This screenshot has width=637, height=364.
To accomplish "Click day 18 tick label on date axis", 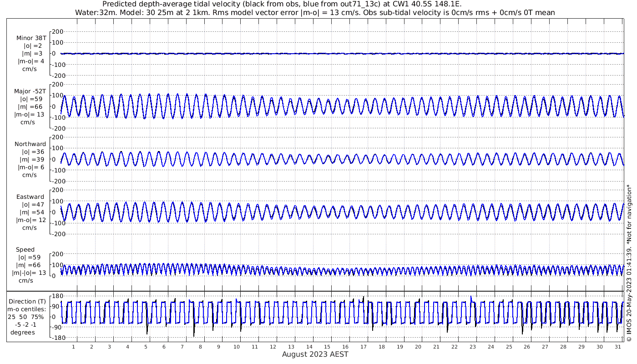I will [x=382, y=347].
